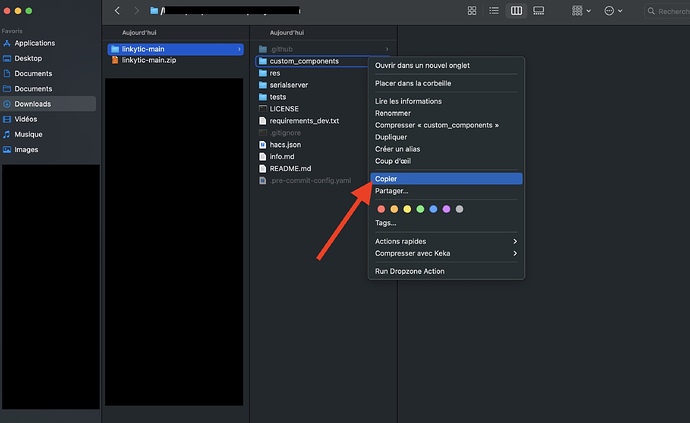Select Downloads in the sidebar
Image resolution: width=690 pixels, height=423 pixels.
tap(48, 103)
